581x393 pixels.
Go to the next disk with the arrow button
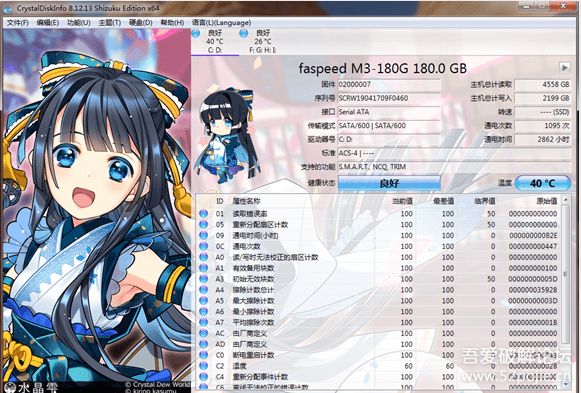point(565,67)
